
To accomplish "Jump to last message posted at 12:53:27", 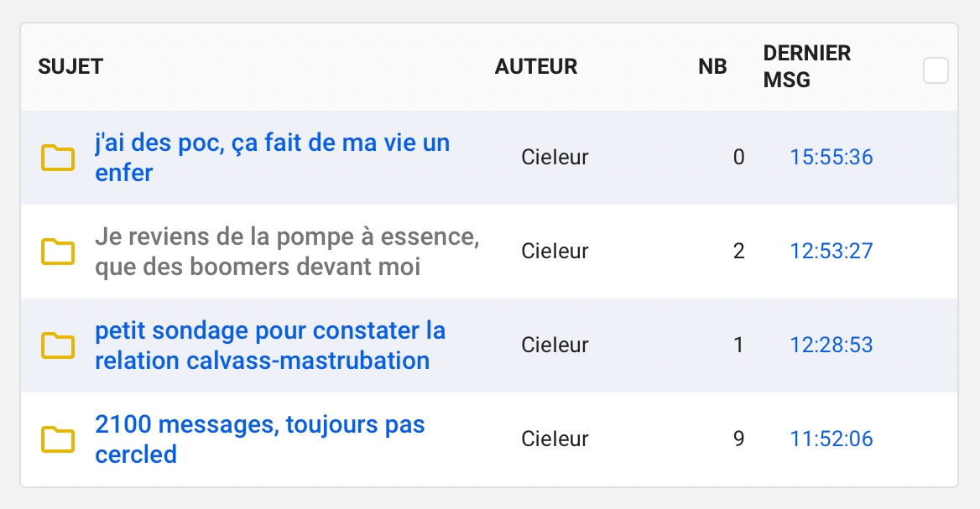I will [x=831, y=251].
